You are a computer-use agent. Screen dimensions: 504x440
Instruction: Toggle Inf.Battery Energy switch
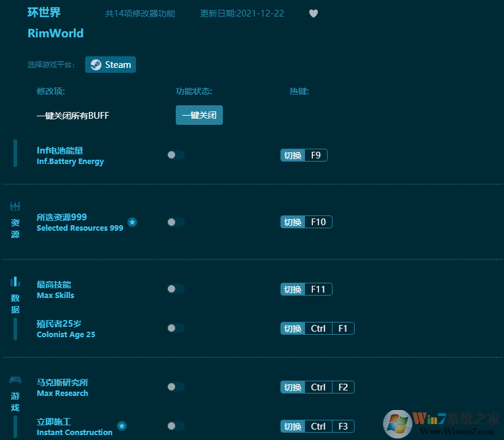tap(176, 155)
